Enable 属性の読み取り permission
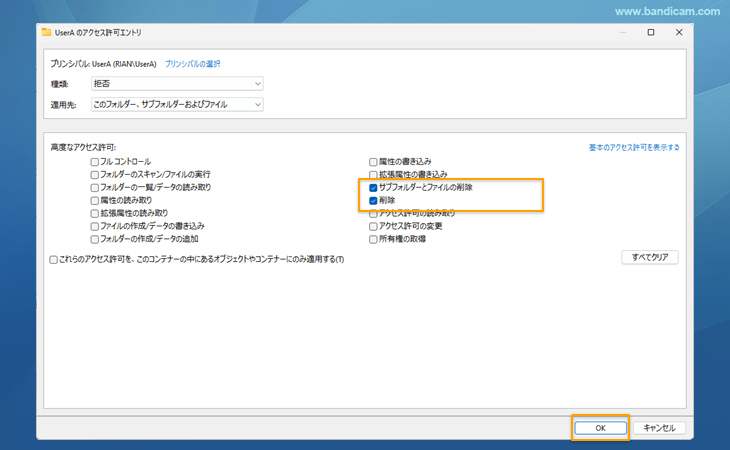730x450 pixels. 94,200
